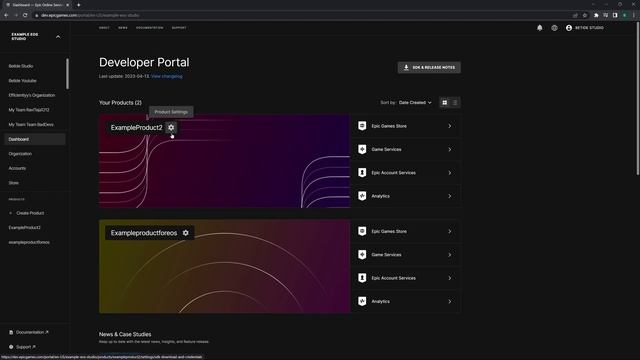Open ExampleProduct2 product settings gear

171,127
